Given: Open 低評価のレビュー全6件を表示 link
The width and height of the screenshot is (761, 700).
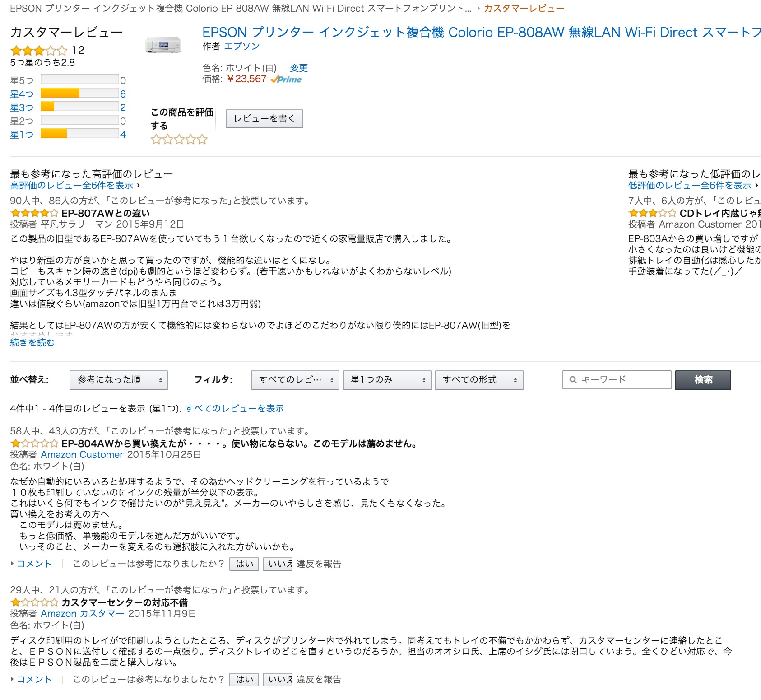Looking at the screenshot, I should tap(690, 185).
